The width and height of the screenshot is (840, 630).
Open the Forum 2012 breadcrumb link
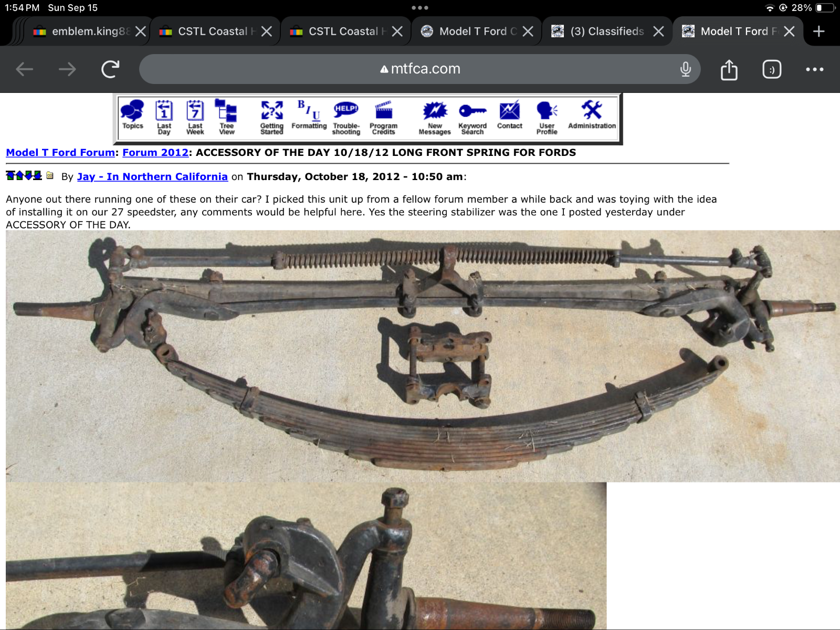[x=155, y=153]
